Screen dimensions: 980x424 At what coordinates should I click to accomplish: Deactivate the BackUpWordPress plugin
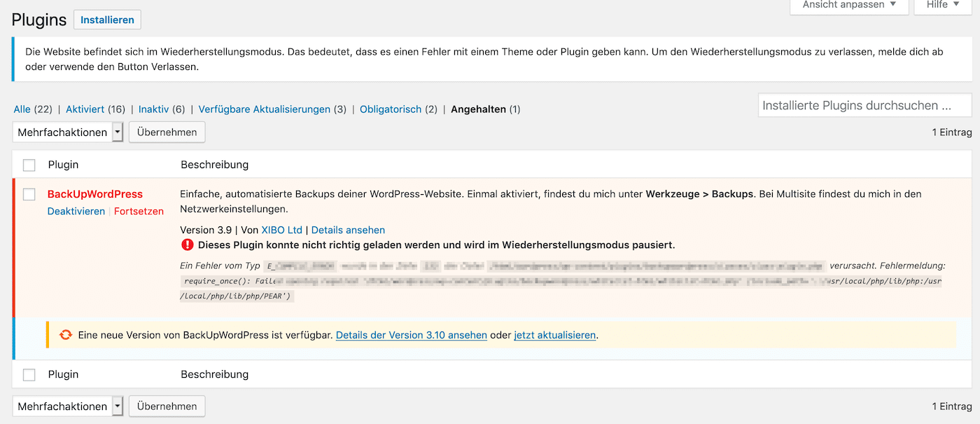click(76, 211)
